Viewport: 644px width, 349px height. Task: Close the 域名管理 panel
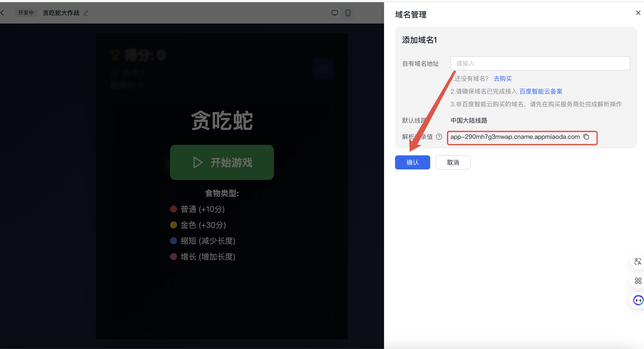pos(638,13)
